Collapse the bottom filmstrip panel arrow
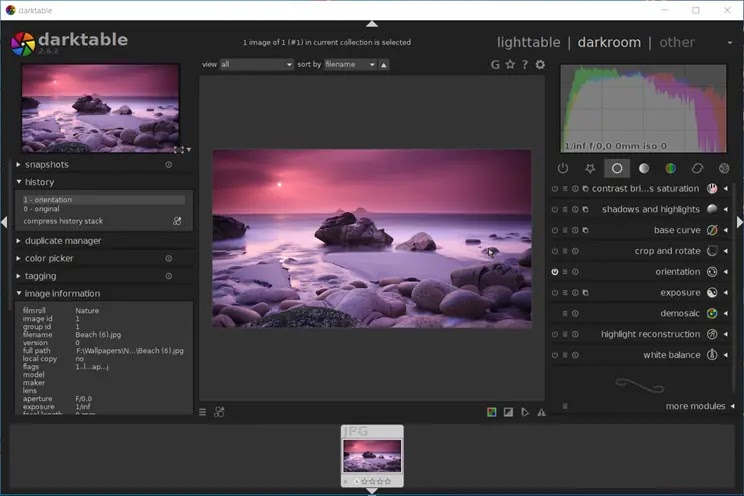This screenshot has width=744, height=496. click(x=372, y=491)
